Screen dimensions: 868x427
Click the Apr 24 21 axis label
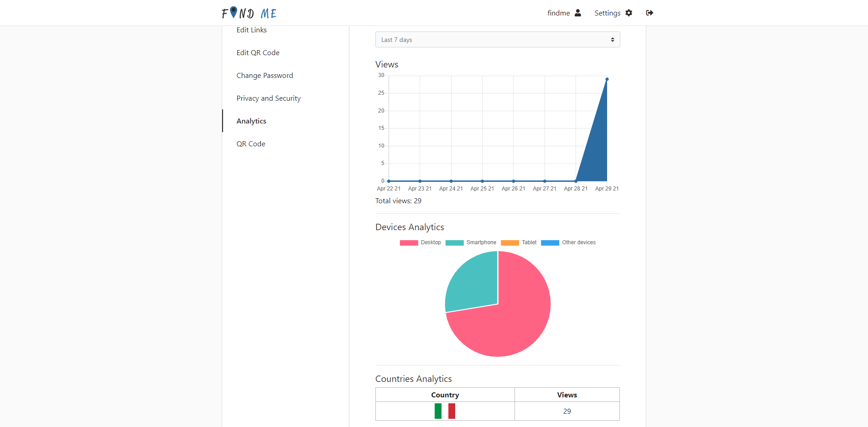tap(451, 189)
